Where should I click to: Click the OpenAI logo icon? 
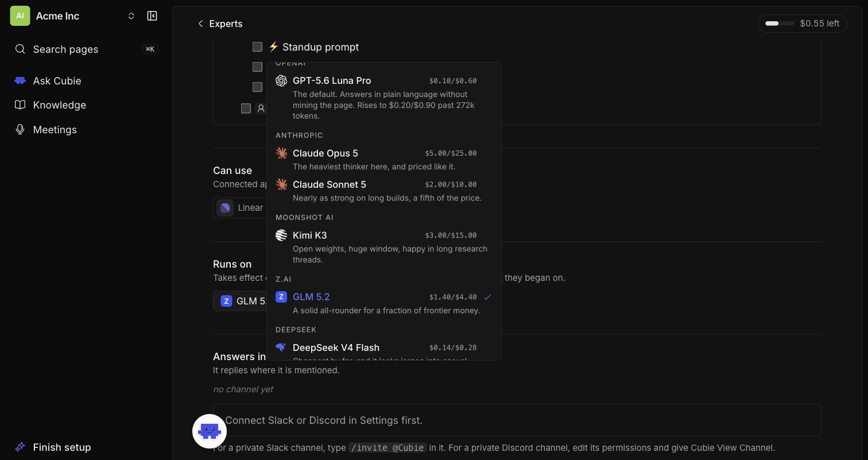point(281,81)
